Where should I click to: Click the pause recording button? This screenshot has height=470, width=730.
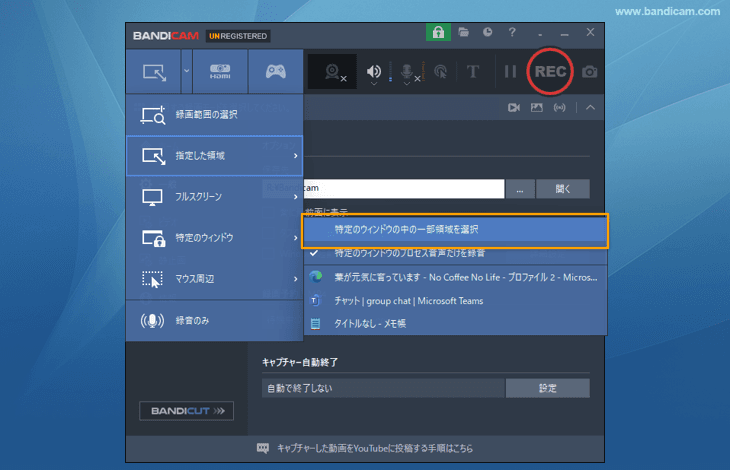coord(510,72)
